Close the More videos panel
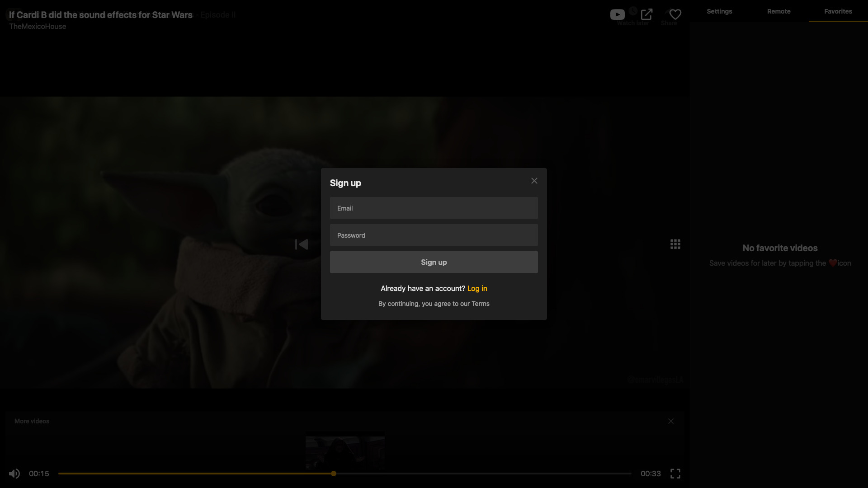 [x=670, y=421]
